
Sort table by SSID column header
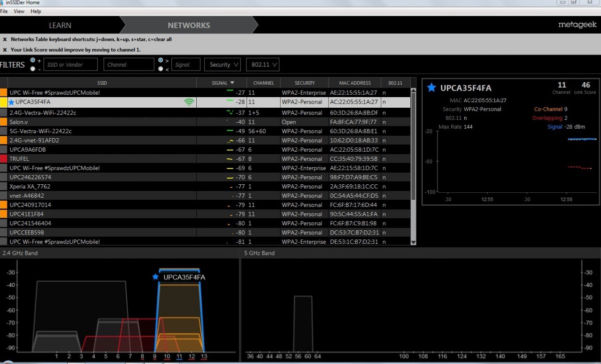pyautogui.click(x=102, y=83)
